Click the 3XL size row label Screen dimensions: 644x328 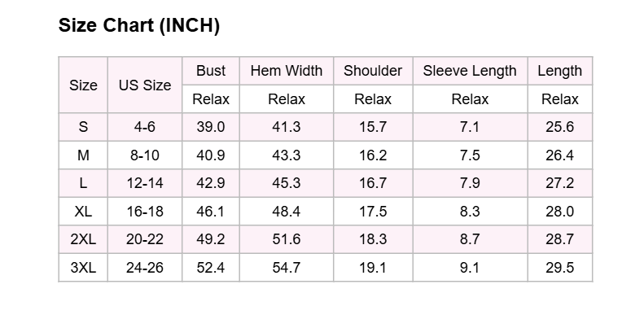click(x=83, y=268)
